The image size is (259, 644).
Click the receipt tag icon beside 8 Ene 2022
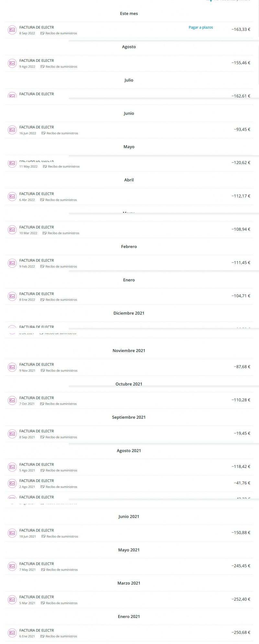coord(42,300)
